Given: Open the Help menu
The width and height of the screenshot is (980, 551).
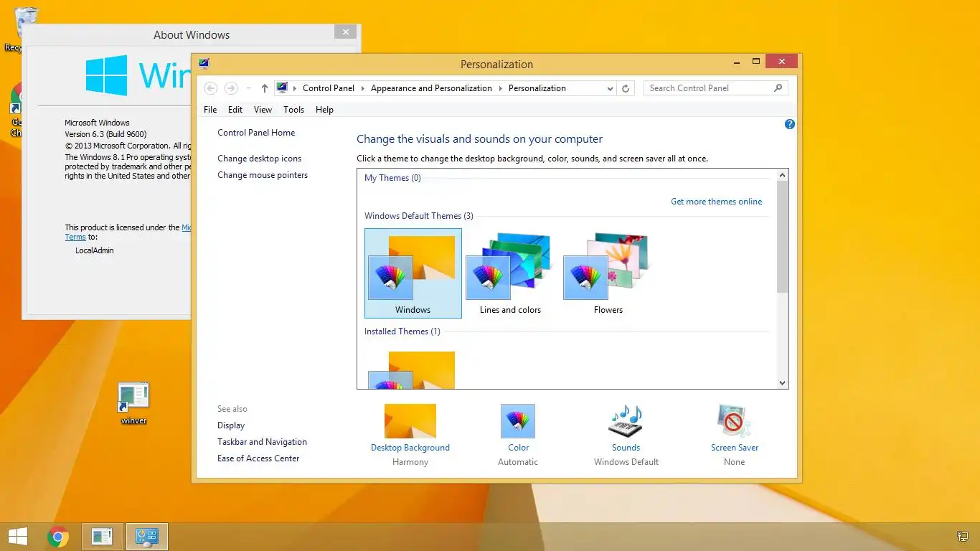Looking at the screenshot, I should (x=324, y=110).
